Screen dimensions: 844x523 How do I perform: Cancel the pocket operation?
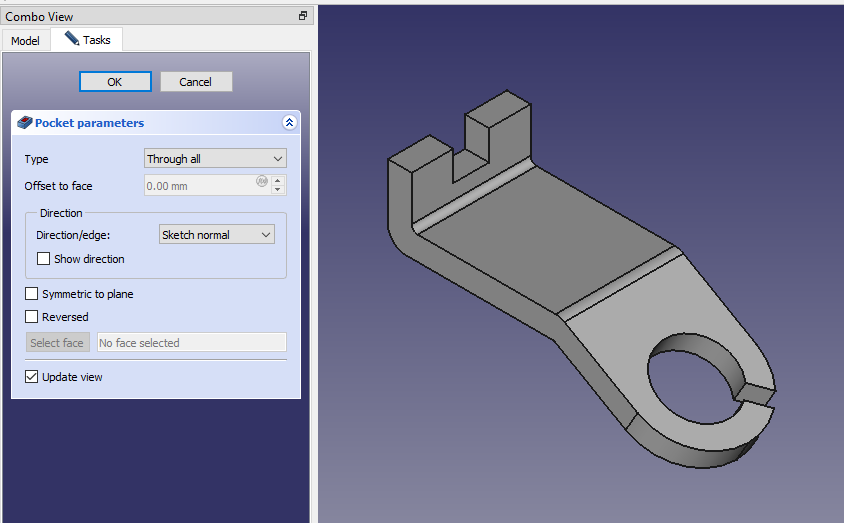click(196, 82)
